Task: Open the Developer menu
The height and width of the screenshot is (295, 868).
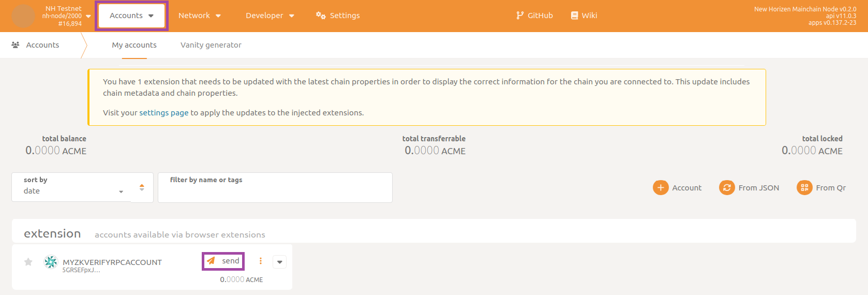Action: tap(270, 16)
